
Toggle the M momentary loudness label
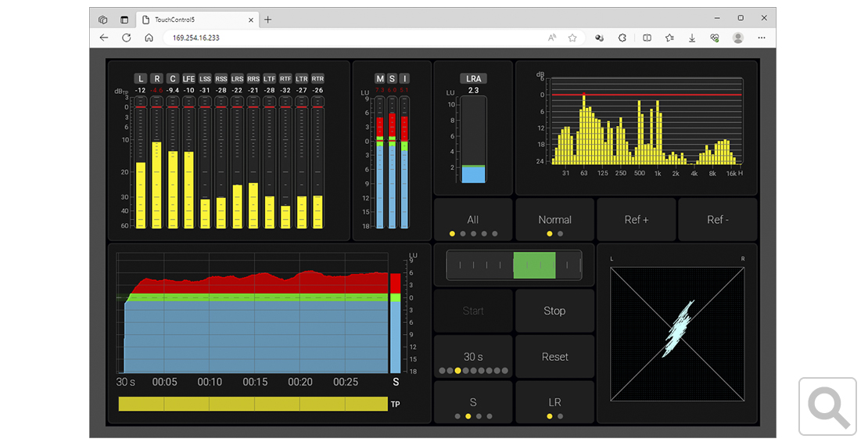380,78
